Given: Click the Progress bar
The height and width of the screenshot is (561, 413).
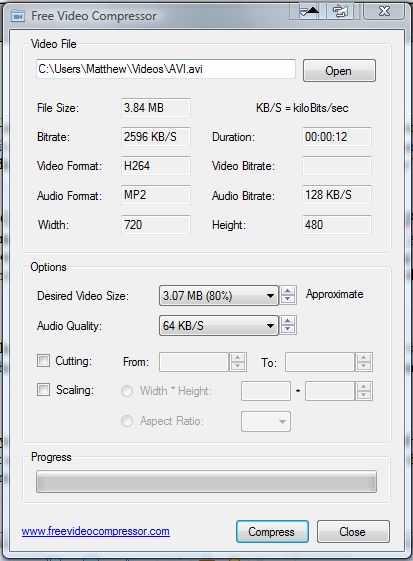Looking at the screenshot, I should (206, 482).
